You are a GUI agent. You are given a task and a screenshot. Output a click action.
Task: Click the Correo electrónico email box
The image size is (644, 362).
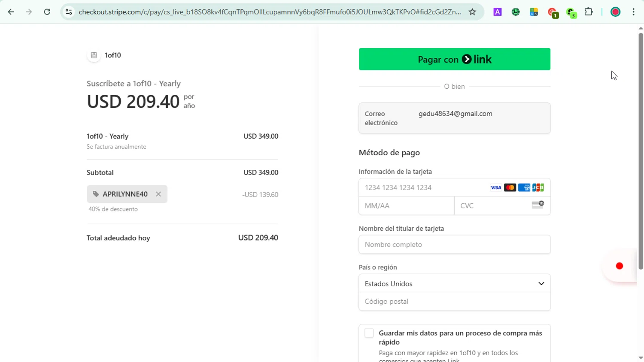(x=455, y=118)
